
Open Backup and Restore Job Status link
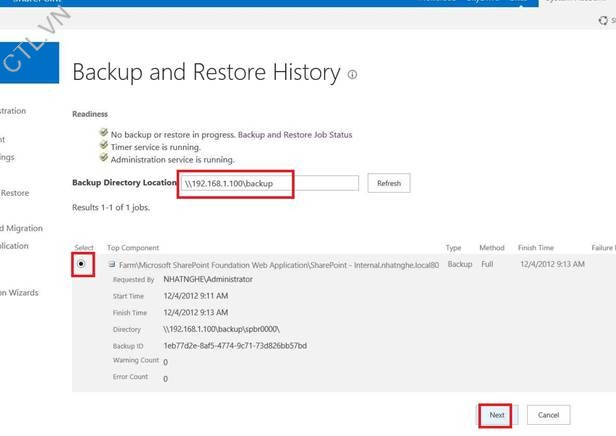(x=295, y=135)
